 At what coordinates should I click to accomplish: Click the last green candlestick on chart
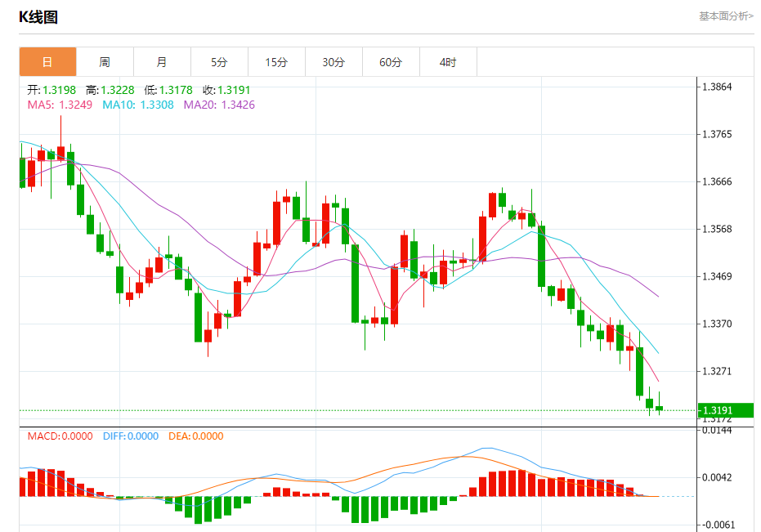(x=659, y=404)
